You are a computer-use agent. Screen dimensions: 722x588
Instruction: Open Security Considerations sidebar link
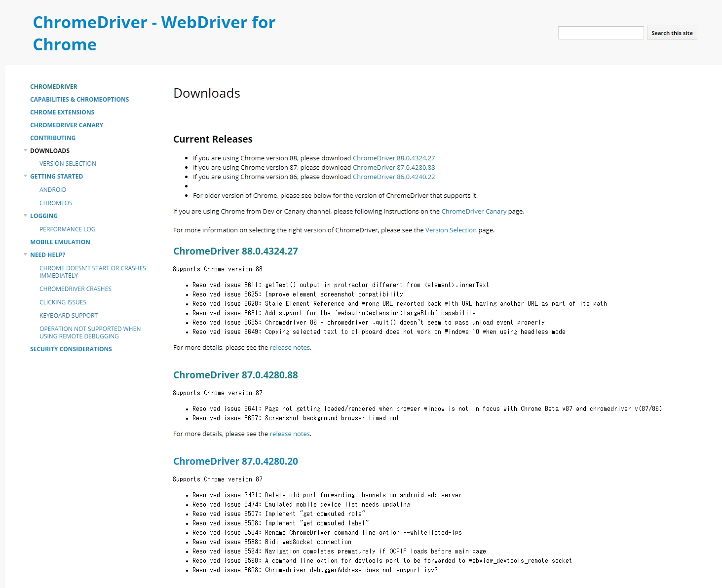(x=71, y=349)
